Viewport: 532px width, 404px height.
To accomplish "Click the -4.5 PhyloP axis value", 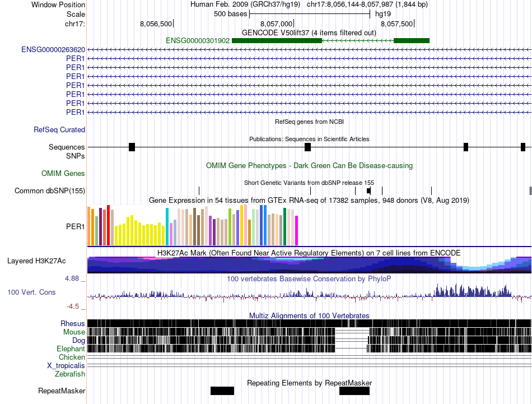I will point(73,307).
